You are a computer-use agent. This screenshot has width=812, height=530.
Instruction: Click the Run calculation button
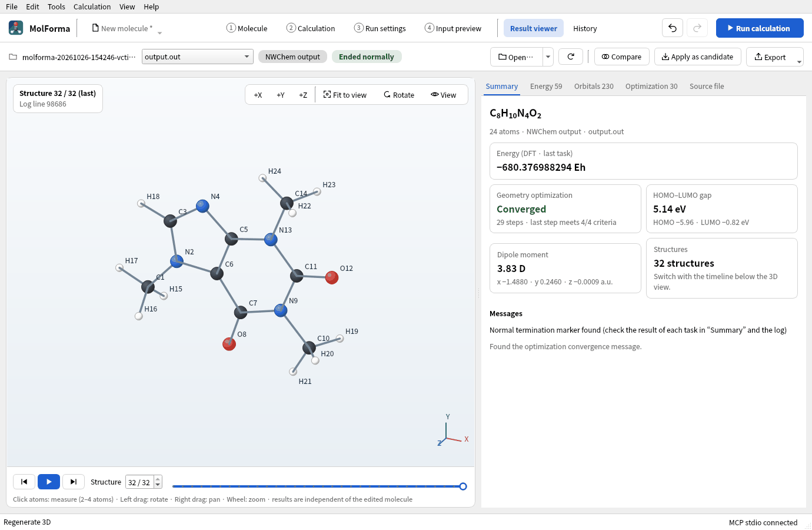[x=760, y=28]
